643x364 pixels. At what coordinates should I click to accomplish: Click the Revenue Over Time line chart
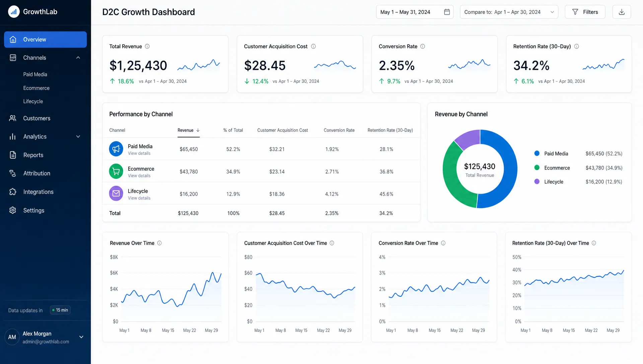[x=171, y=289]
